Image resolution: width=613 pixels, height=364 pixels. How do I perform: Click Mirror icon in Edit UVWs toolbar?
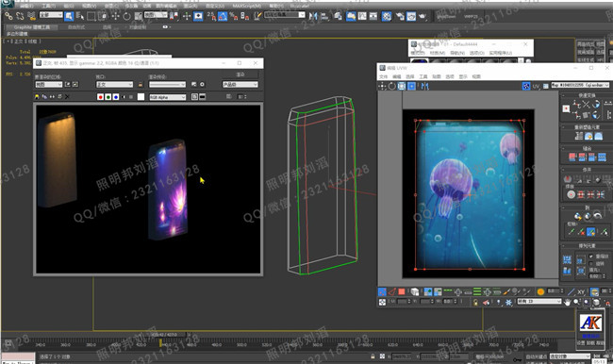click(x=425, y=86)
